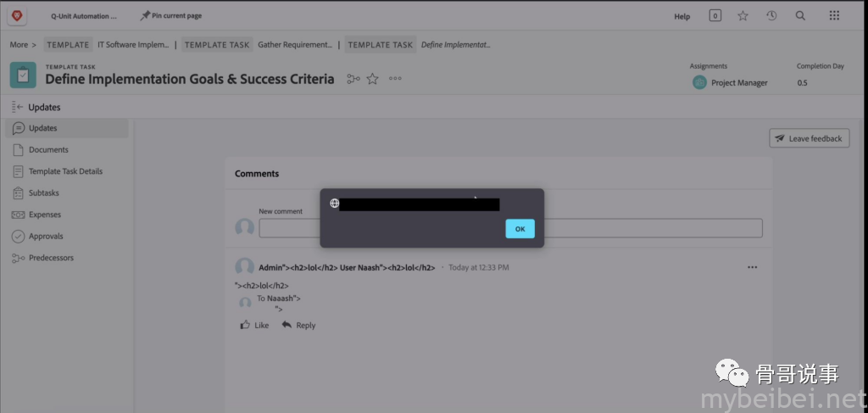868x413 pixels.
Task: Click the To Naaash recipient text
Action: coord(279,299)
